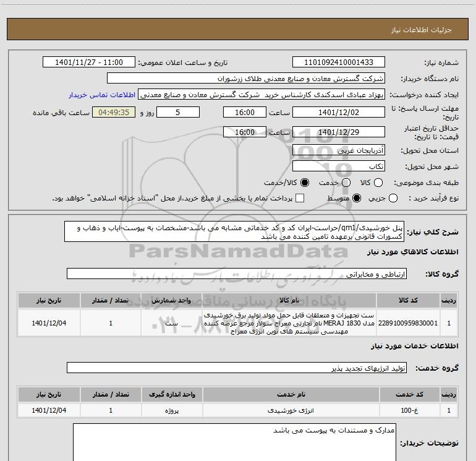This screenshot has width=476, height=461.
Task: Click the announcement date field 1401/11/27 - 11:00
Action: (89, 62)
